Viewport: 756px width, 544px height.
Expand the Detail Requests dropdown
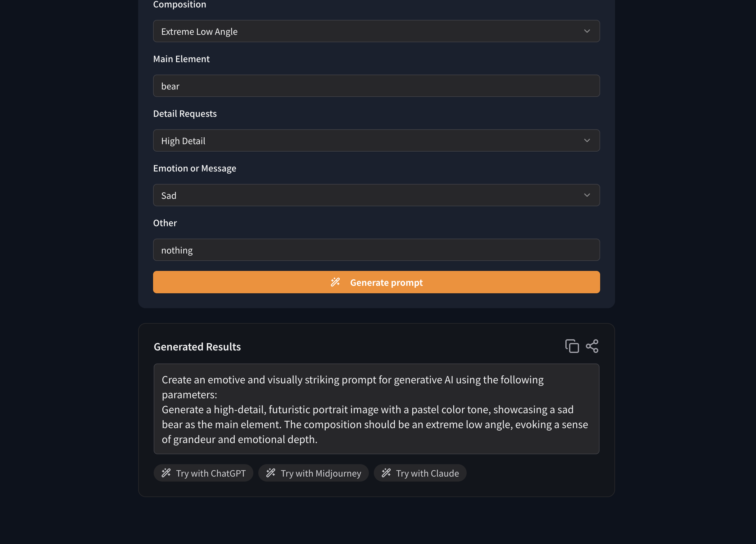pyautogui.click(x=376, y=140)
